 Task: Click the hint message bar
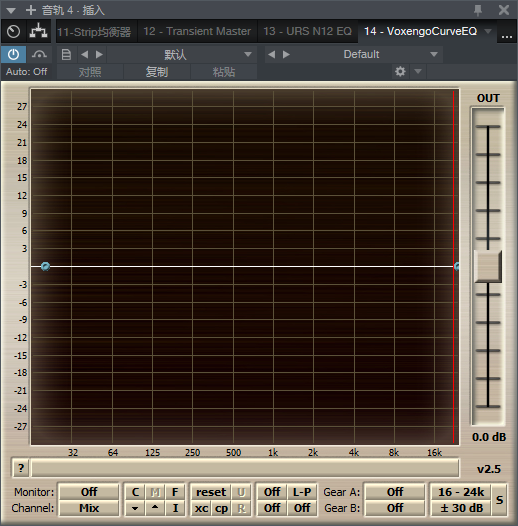tap(245, 468)
